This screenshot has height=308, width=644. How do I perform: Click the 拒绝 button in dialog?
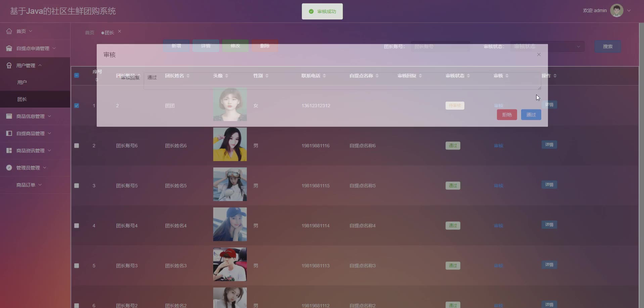point(507,115)
